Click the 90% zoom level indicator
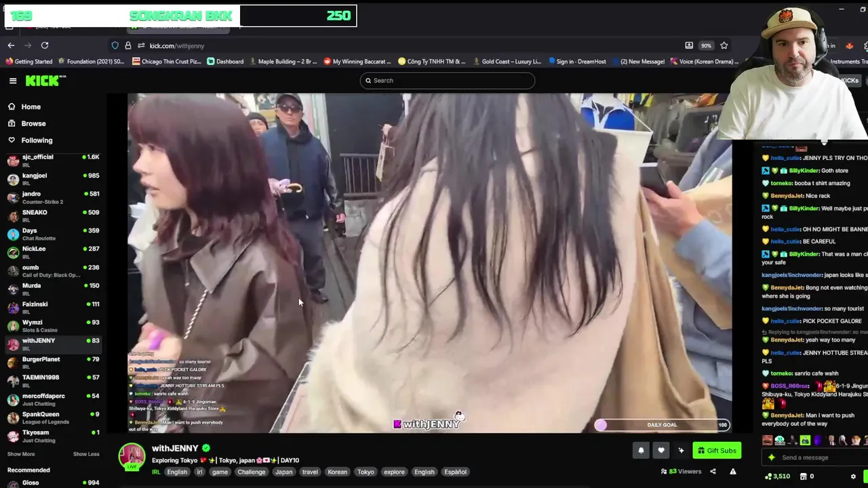The image size is (868, 488). 706,45
